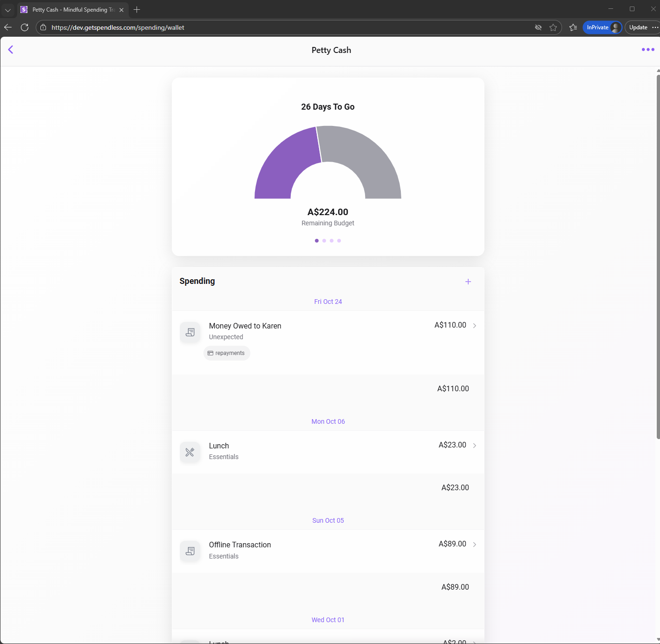The image size is (660, 644).
Task: Navigate back using the purple back arrow
Action: click(x=11, y=50)
